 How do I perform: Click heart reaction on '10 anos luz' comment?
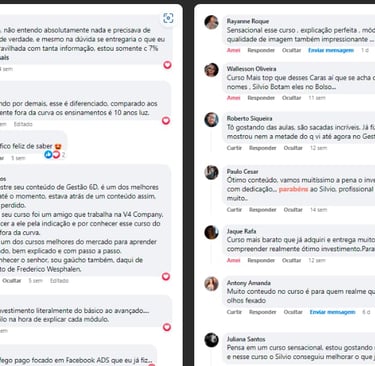[x=166, y=121]
